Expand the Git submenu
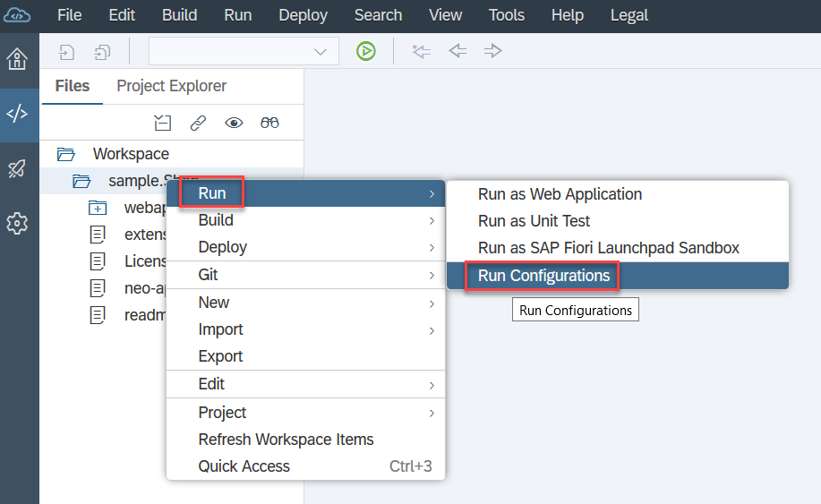 click(x=305, y=275)
